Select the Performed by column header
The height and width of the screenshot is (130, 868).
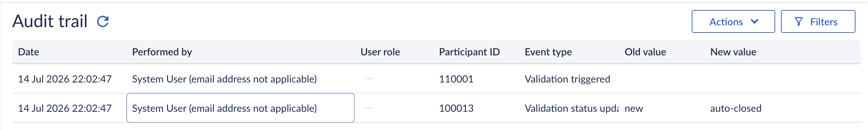162,52
